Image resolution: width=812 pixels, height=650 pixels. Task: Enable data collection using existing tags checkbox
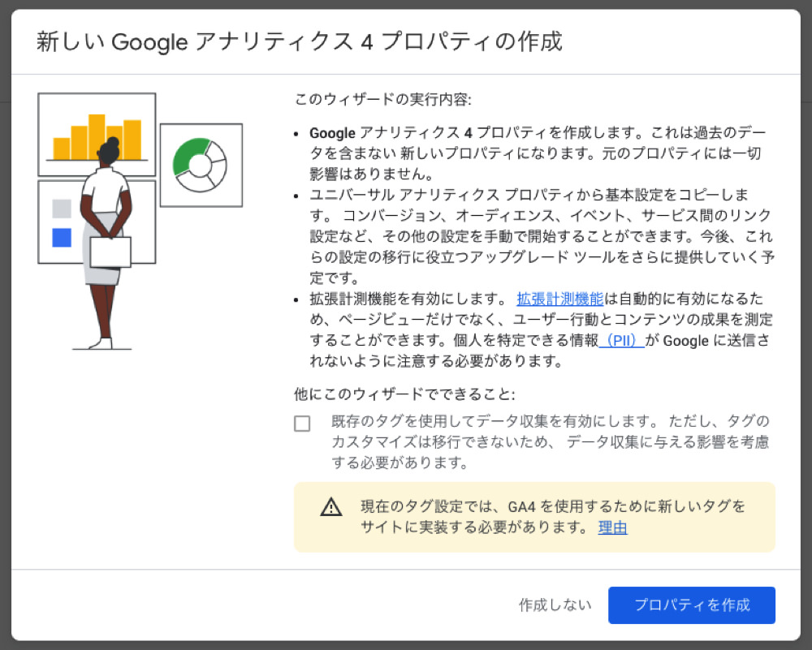[x=302, y=424]
